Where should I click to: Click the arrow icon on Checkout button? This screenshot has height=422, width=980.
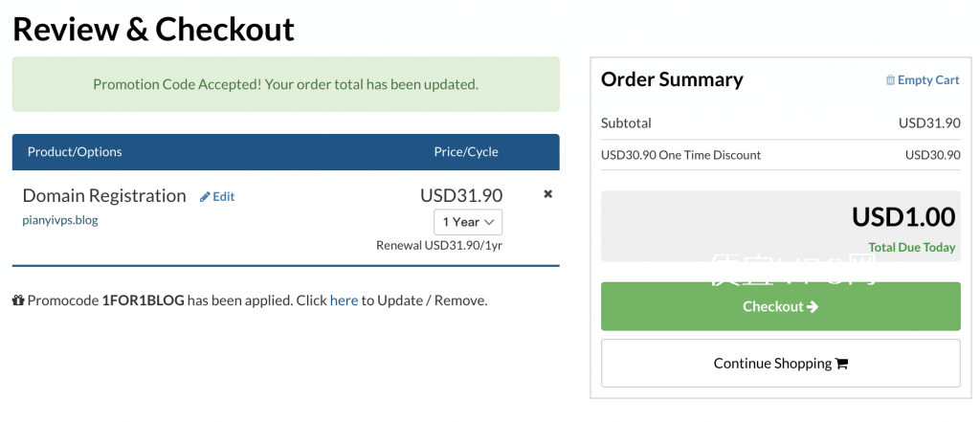point(813,306)
